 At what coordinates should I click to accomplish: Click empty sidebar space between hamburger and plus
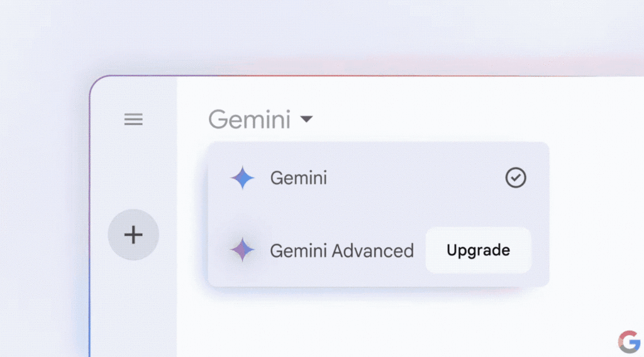[x=133, y=170]
